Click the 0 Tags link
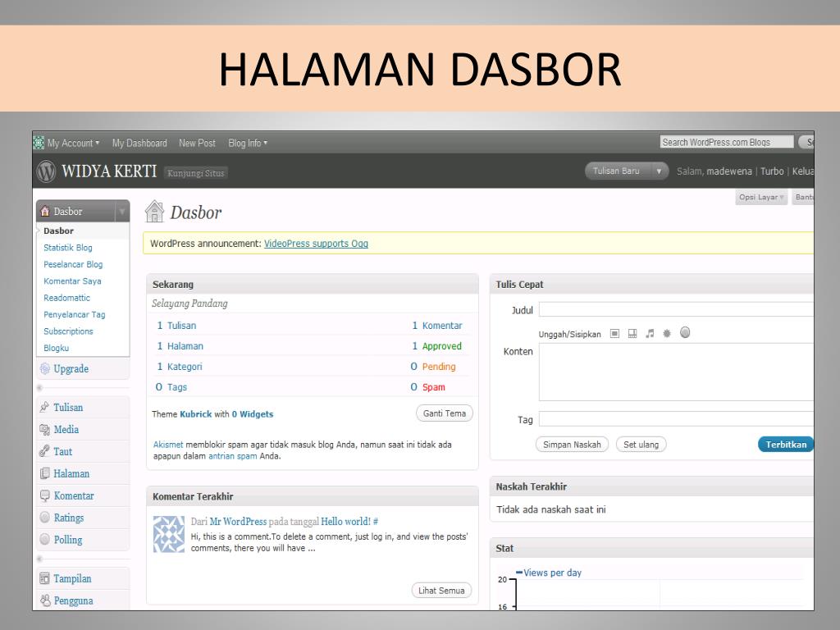Image resolution: width=840 pixels, height=630 pixels. tap(171, 387)
